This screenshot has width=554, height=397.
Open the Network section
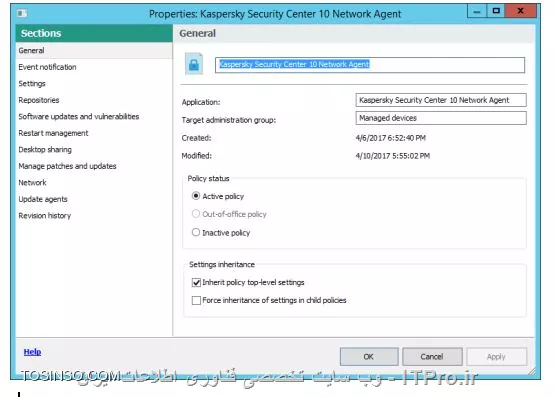pyautogui.click(x=94, y=183)
